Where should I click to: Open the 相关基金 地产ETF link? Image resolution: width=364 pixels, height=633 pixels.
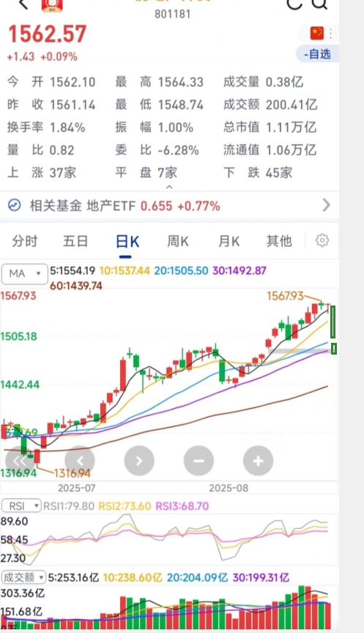(x=169, y=206)
